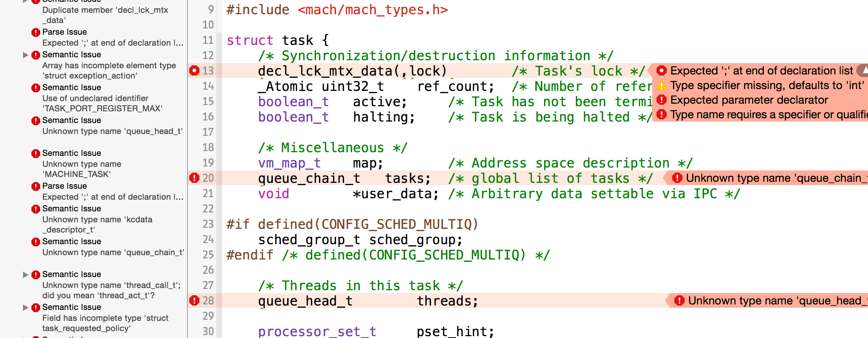Click '/* Miscellaneous */' comment
This screenshot has width=868, height=338.
tap(333, 147)
